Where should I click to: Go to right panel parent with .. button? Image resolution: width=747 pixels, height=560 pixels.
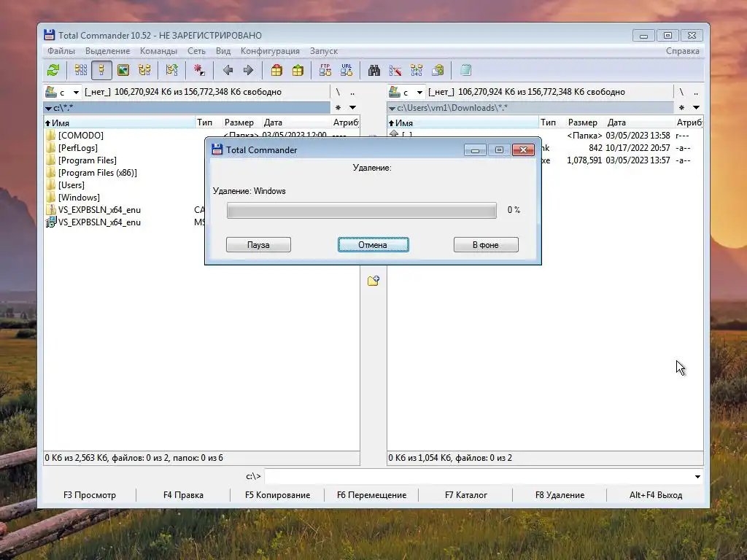[696, 92]
